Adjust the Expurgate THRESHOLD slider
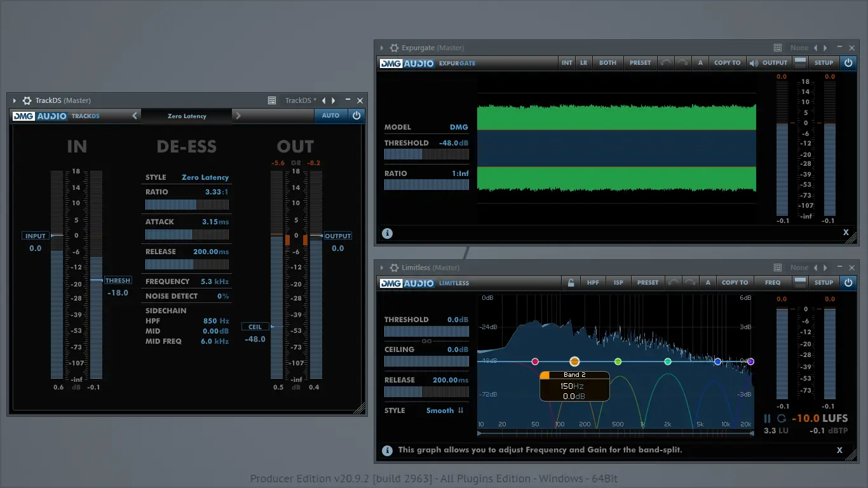The width and height of the screenshot is (868, 488). coord(426,154)
